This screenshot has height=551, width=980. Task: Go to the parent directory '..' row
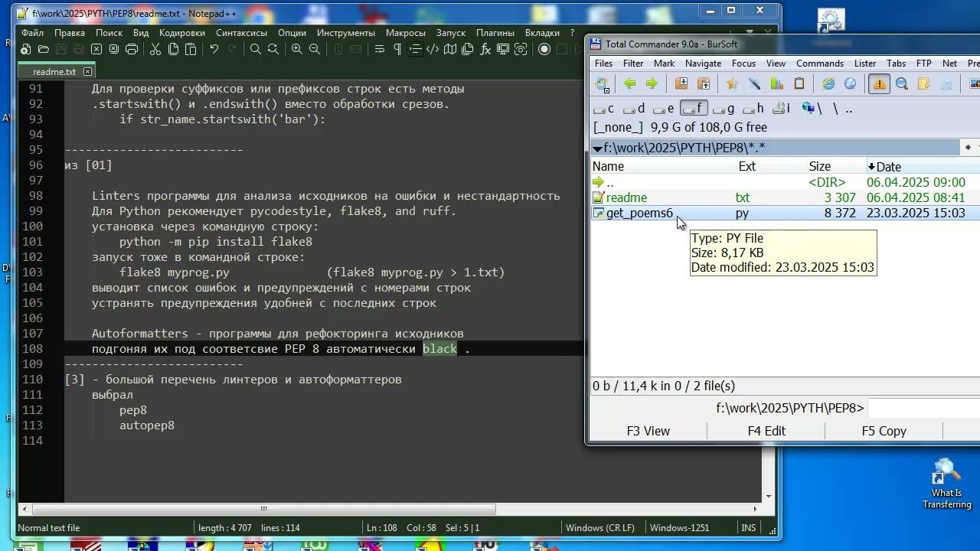click(x=786, y=182)
